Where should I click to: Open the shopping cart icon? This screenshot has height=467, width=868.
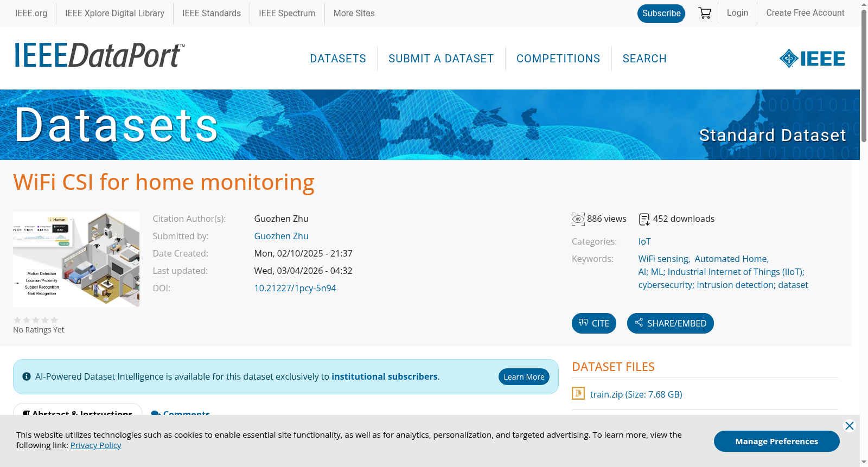click(705, 13)
